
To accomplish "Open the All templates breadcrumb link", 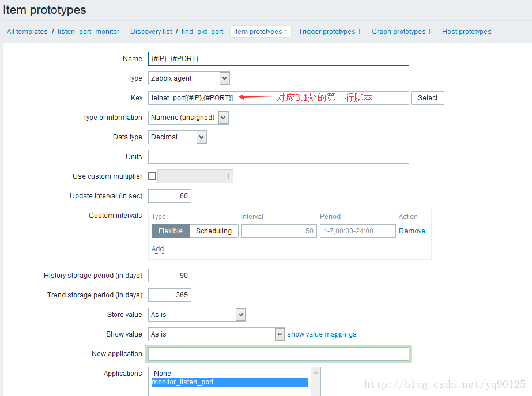I will [27, 32].
